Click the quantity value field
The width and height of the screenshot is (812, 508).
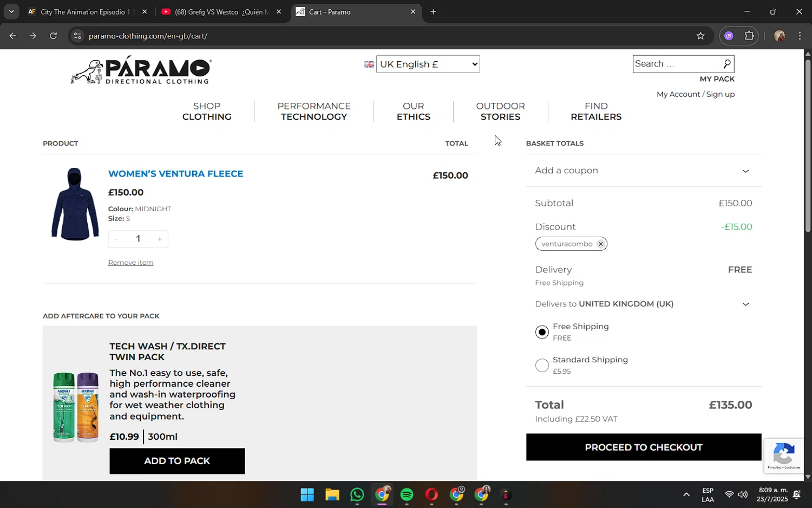(x=138, y=239)
